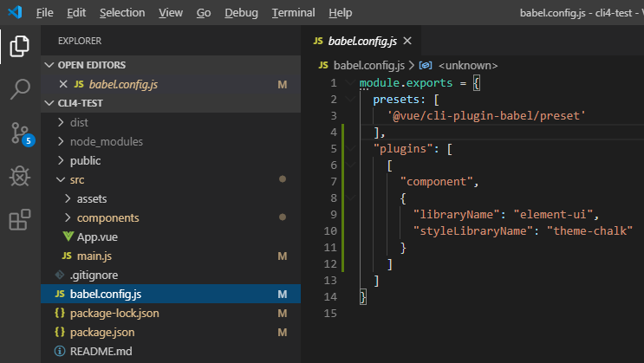644x363 pixels.
Task: Expand the dist folder
Action: click(61, 122)
